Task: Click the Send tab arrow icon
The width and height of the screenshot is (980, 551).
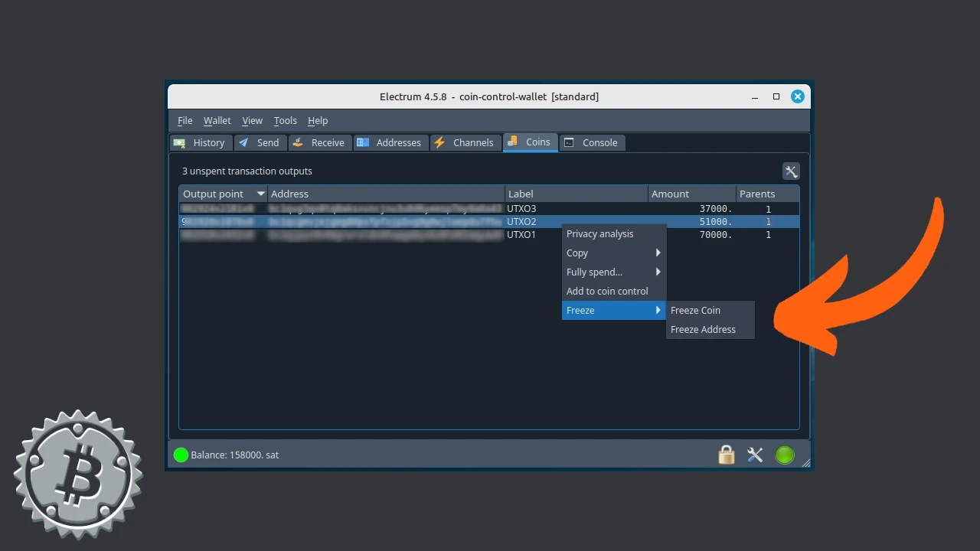Action: 243,142
